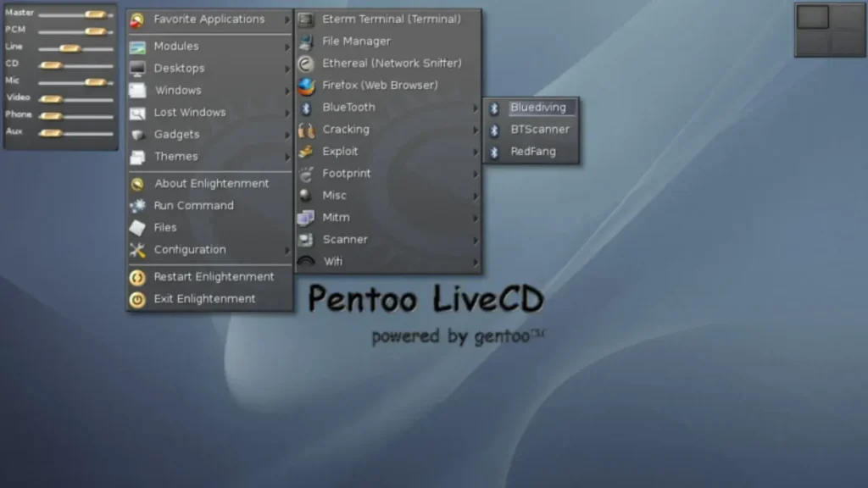Click the Files menu icon

[137, 228]
